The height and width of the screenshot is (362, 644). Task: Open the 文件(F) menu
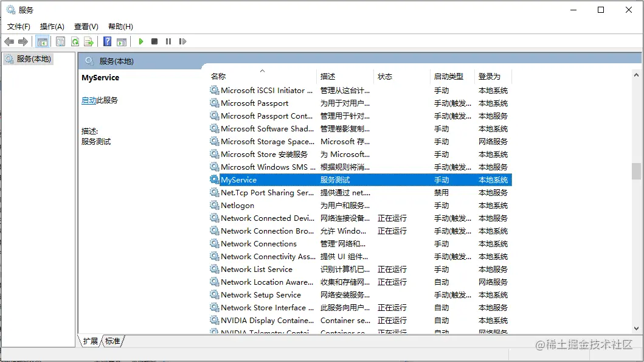pyautogui.click(x=18, y=27)
